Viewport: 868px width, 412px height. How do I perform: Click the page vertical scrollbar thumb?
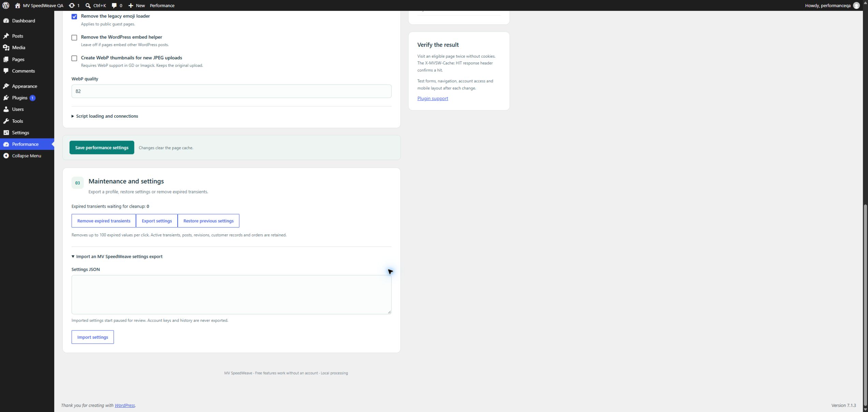tap(865, 305)
